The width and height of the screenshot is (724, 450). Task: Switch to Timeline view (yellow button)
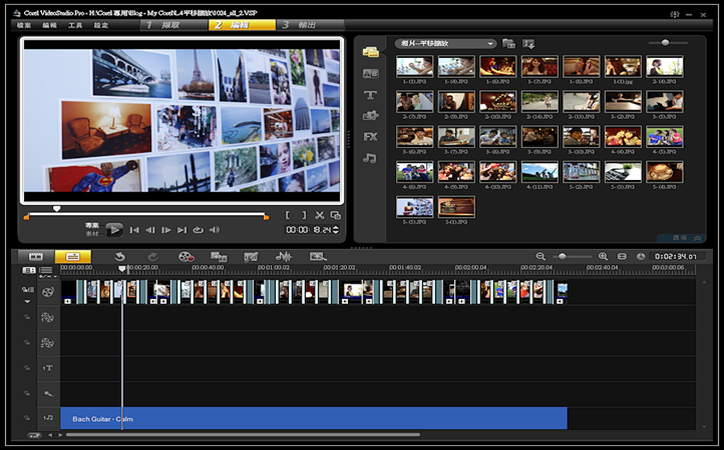73,257
